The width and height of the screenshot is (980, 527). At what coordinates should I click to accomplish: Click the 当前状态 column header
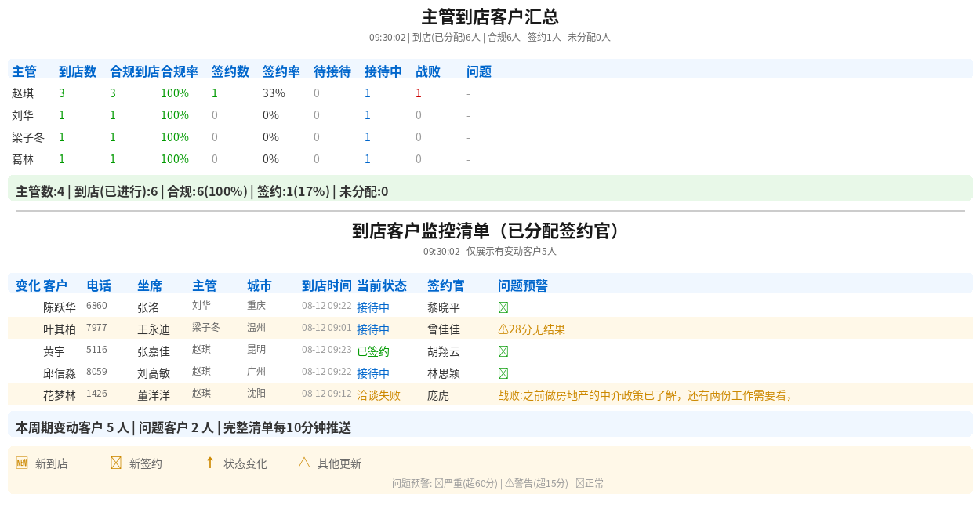point(382,285)
